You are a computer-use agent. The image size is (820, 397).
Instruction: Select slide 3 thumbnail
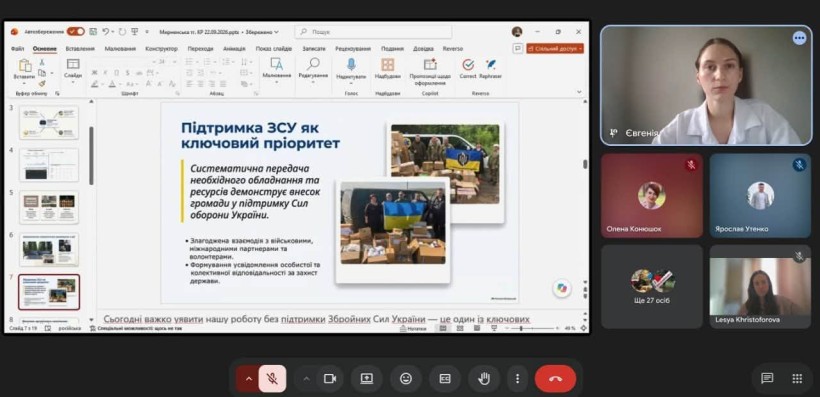(49, 122)
